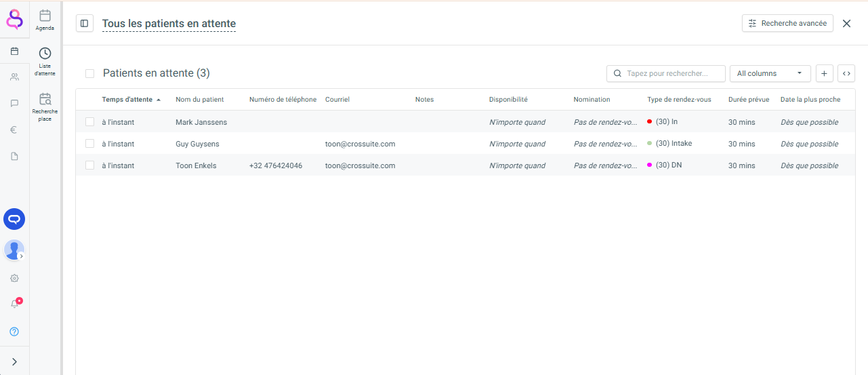Open Recherche place tab
This screenshot has width=868, height=375.
45,106
